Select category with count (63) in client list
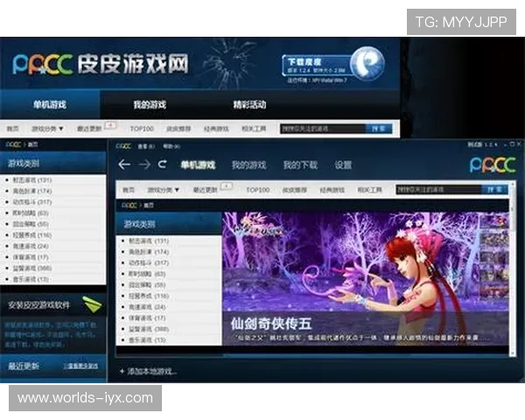The width and height of the screenshot is (525, 420). point(147,274)
